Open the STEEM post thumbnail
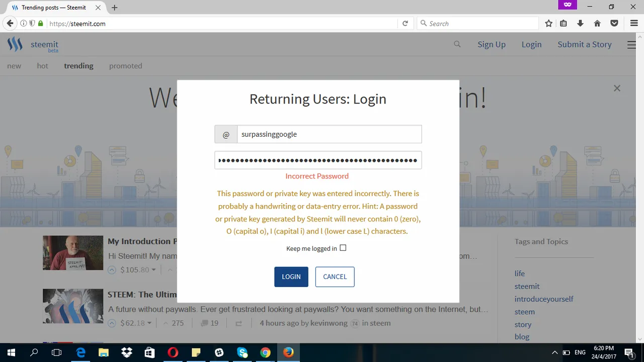 pyautogui.click(x=73, y=306)
